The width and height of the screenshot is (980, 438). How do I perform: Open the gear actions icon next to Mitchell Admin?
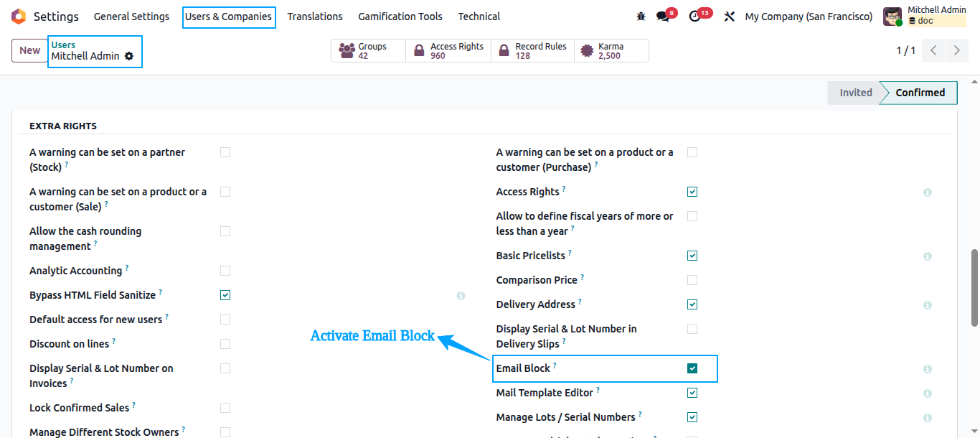point(129,56)
